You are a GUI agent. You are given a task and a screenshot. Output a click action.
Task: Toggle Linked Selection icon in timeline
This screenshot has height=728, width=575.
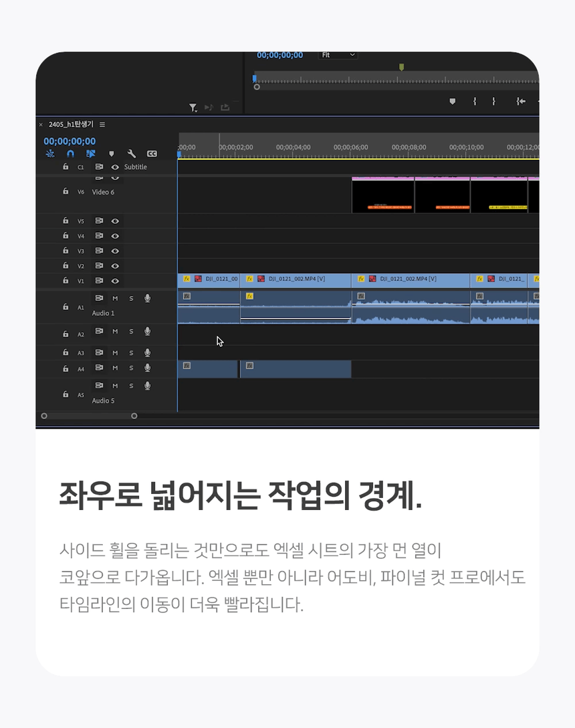point(91,154)
